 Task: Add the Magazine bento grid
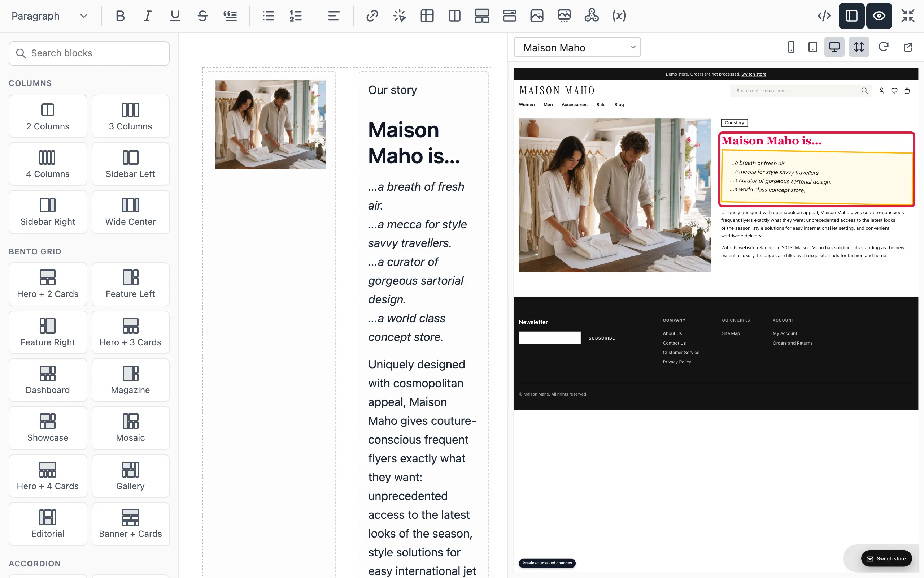click(130, 380)
